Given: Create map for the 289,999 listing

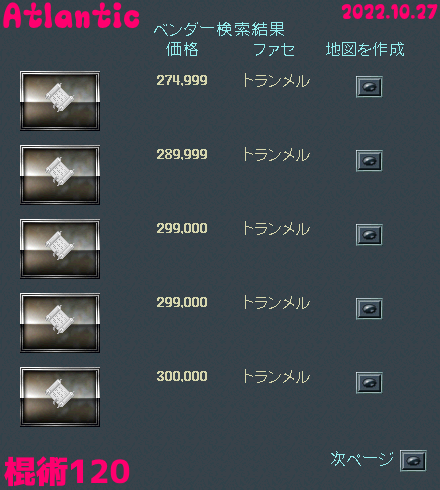Looking at the screenshot, I should (x=369, y=161).
